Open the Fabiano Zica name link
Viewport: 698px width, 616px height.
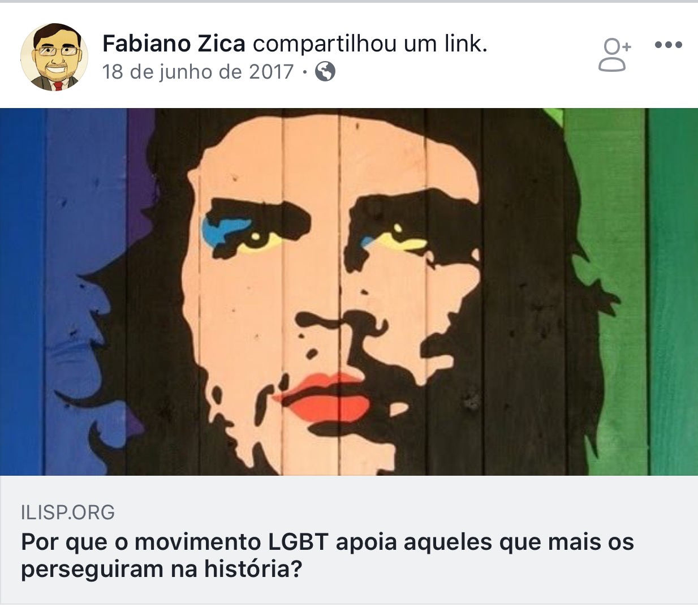pos(174,44)
